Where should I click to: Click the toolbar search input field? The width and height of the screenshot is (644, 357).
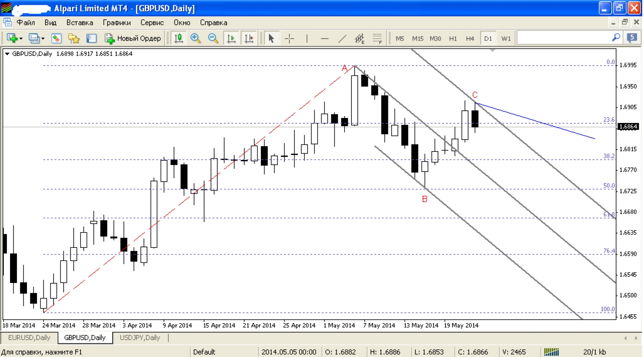tap(563, 38)
